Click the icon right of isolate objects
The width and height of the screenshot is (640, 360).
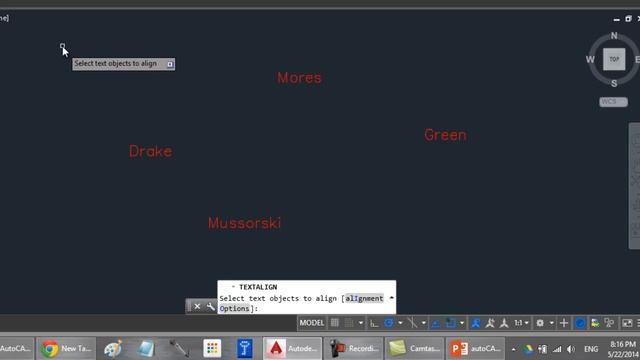[609, 323]
